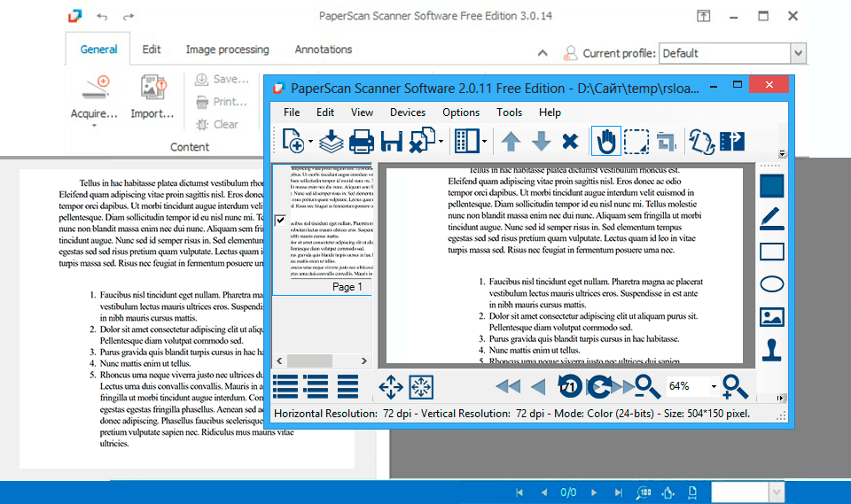Click the move page up arrow

[511, 142]
